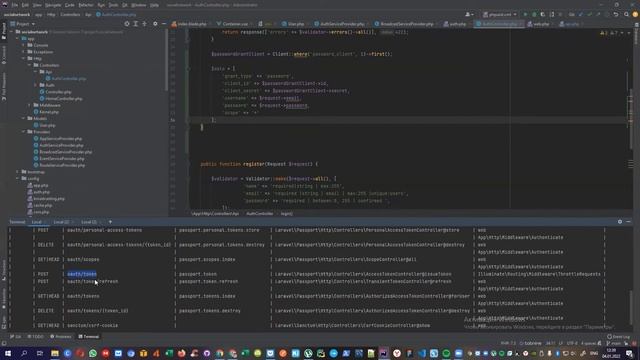Screen dimensions: 640x360
Task: Select AppServiceProvider.php in tree
Action: pyautogui.click(x=58, y=139)
